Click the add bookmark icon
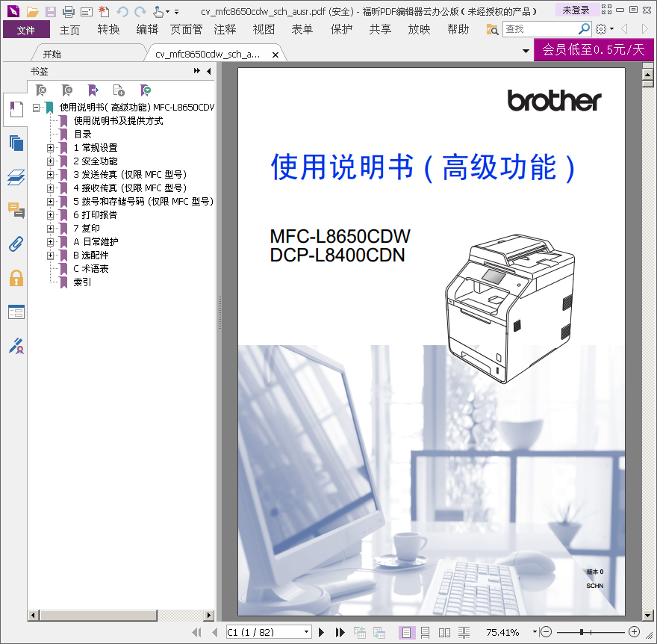The image size is (657, 644). [x=66, y=90]
